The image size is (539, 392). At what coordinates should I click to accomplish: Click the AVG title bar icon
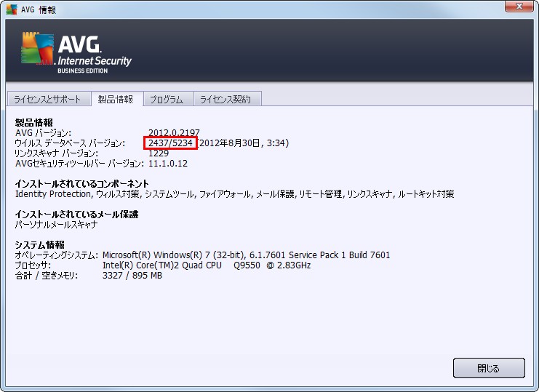12,9
